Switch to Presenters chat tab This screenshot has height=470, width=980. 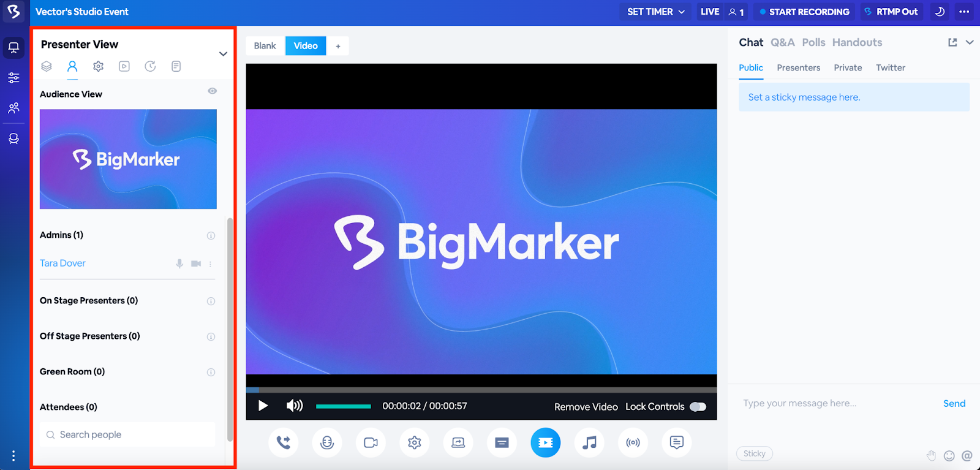(x=799, y=68)
